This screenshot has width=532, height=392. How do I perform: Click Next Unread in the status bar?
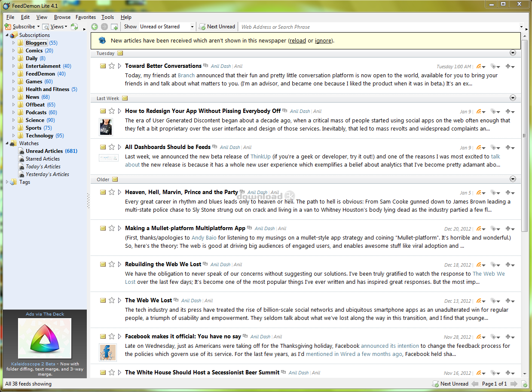(449, 384)
